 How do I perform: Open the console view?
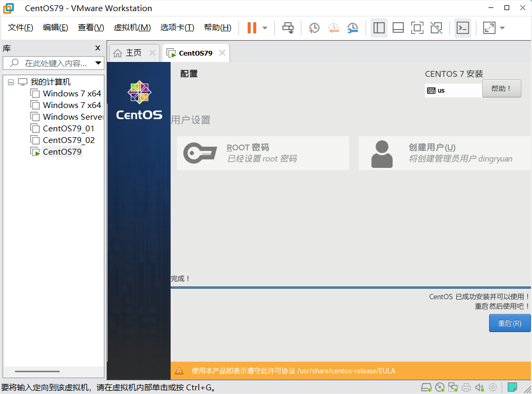tap(463, 28)
